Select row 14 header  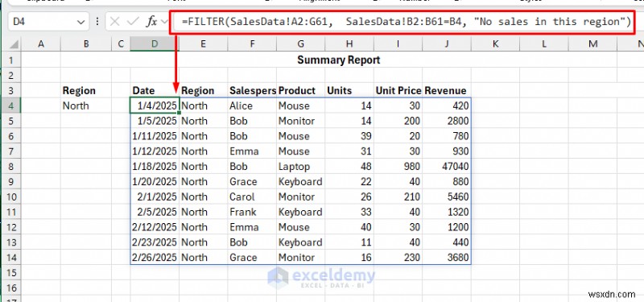point(11,258)
